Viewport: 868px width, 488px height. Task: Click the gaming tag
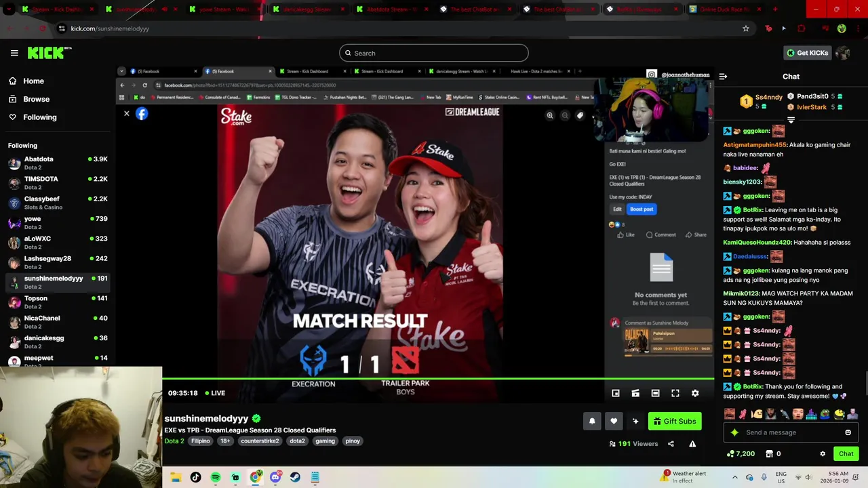pyautogui.click(x=325, y=441)
